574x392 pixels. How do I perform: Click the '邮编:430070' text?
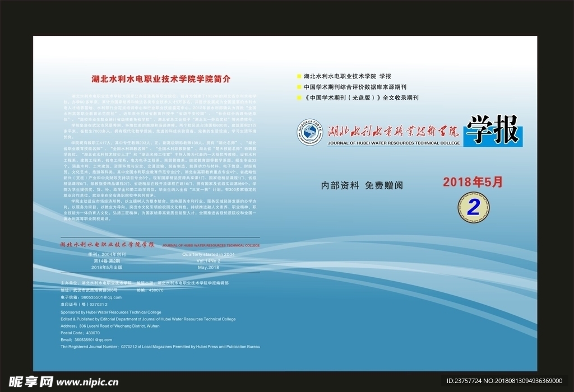point(150,290)
